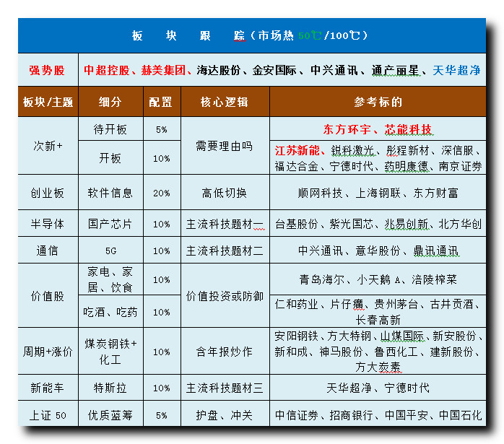Image resolution: width=504 pixels, height=444 pixels.
Task: Click the 板块跟踪 title banner
Action: coord(251,35)
